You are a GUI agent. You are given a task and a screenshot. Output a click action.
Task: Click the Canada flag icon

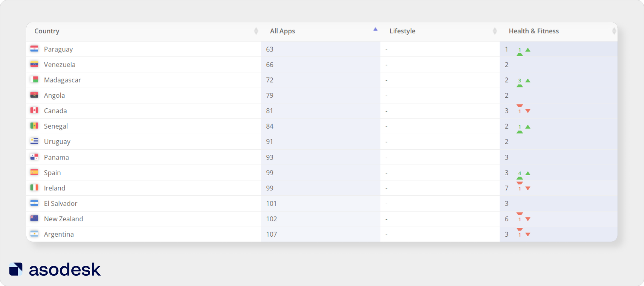(34, 110)
